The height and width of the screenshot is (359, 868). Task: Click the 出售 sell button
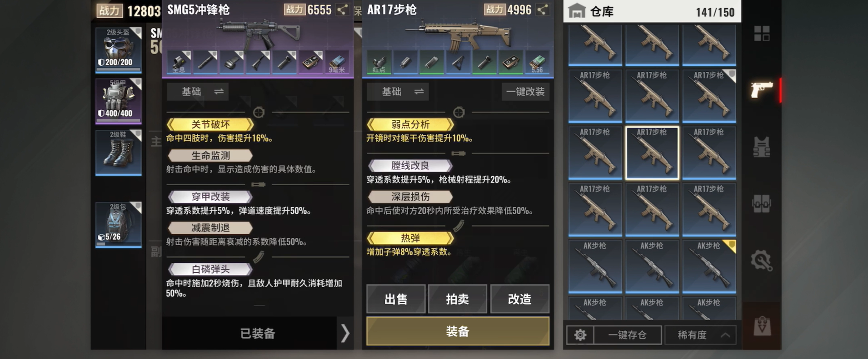[x=396, y=299]
